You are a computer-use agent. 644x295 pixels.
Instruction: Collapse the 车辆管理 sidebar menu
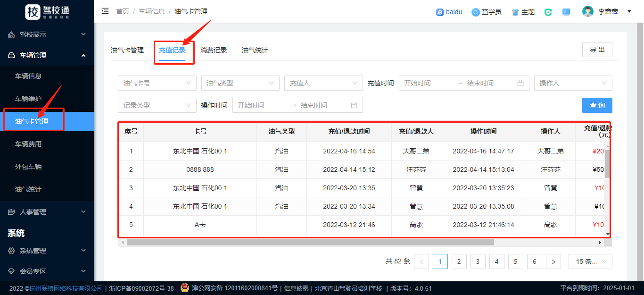[83, 55]
